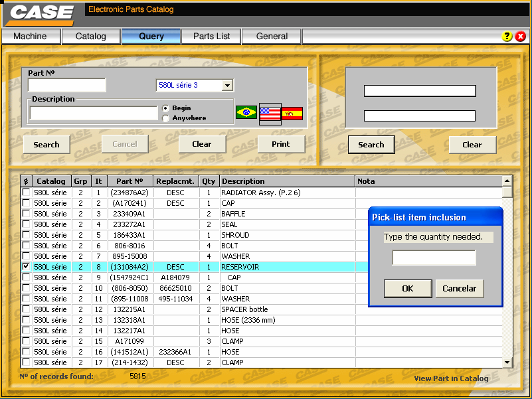Viewport: 532px width, 399px height.
Task: Tick the checkbox for the SEAL row
Action: (26, 224)
